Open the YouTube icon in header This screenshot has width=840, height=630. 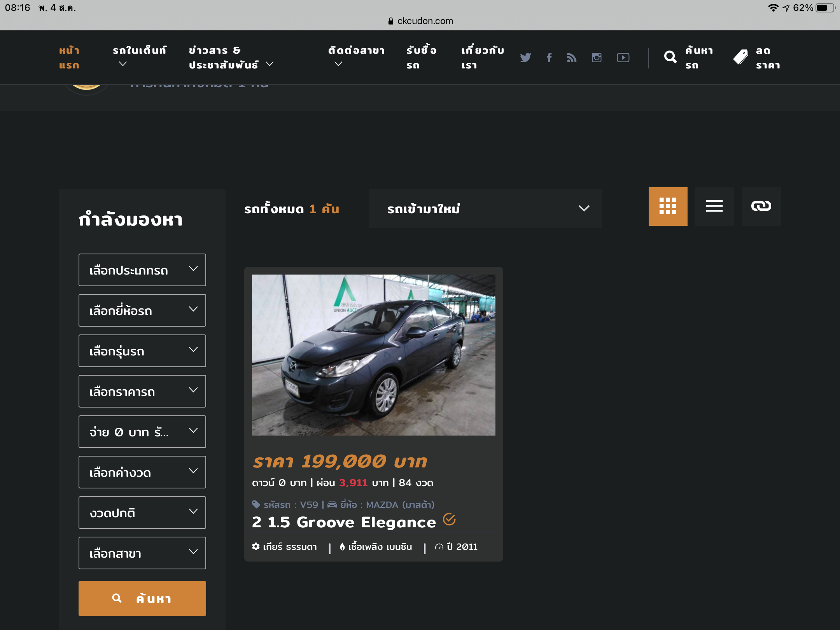[x=623, y=58]
